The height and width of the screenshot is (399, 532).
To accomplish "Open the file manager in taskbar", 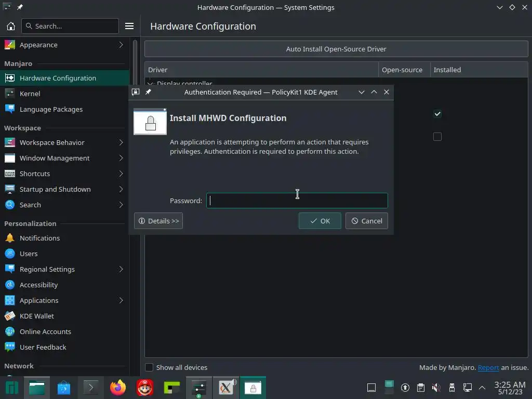I will click(37, 388).
